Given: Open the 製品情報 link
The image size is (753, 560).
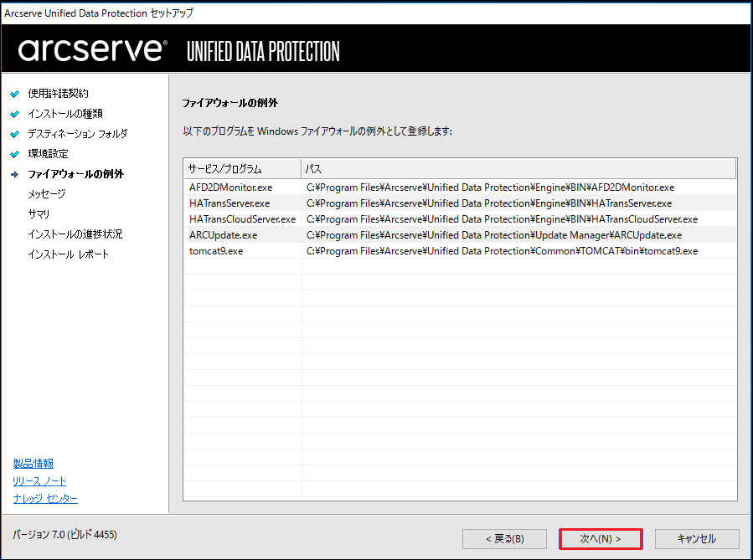Looking at the screenshot, I should click(x=34, y=464).
